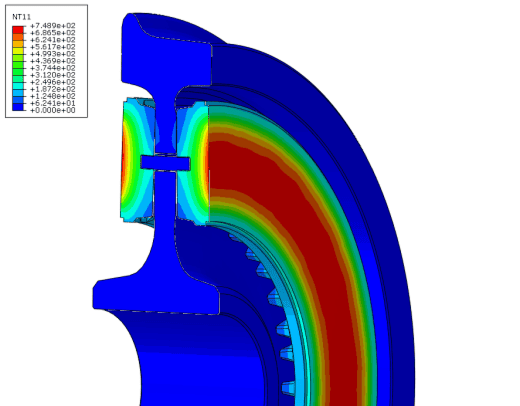The height and width of the screenshot is (406, 520).
Task: Select the yellow swatch beside +4.993e+02
Action: [18, 51]
